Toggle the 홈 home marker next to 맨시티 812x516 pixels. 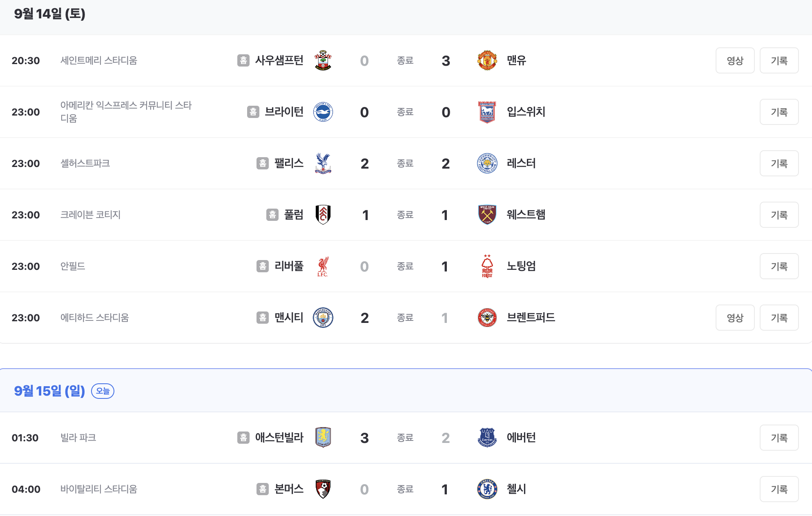[263, 318]
